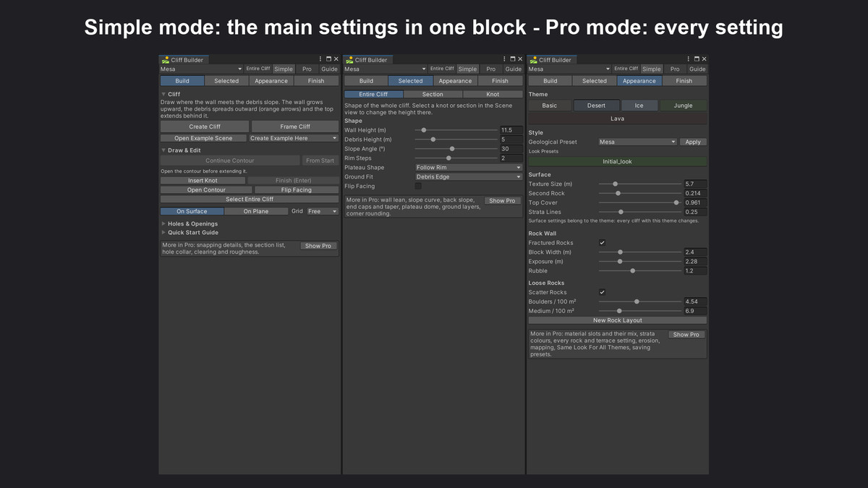Click the Open Contour button

206,189
